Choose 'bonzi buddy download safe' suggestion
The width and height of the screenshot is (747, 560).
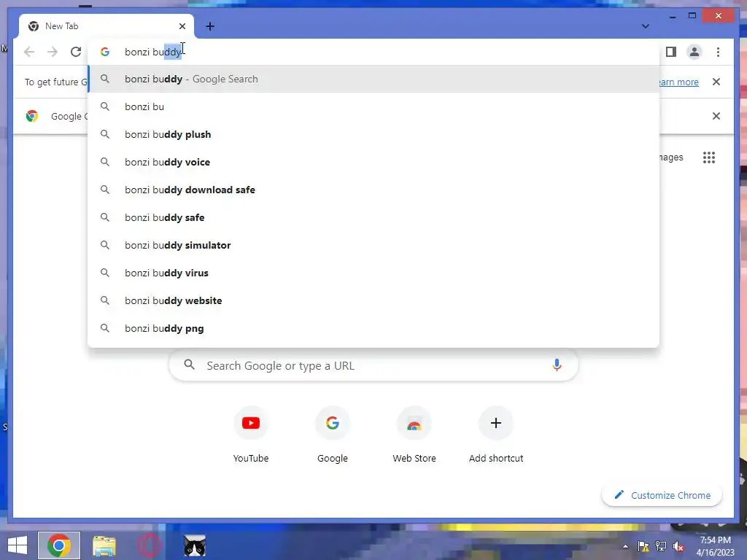[374, 190]
